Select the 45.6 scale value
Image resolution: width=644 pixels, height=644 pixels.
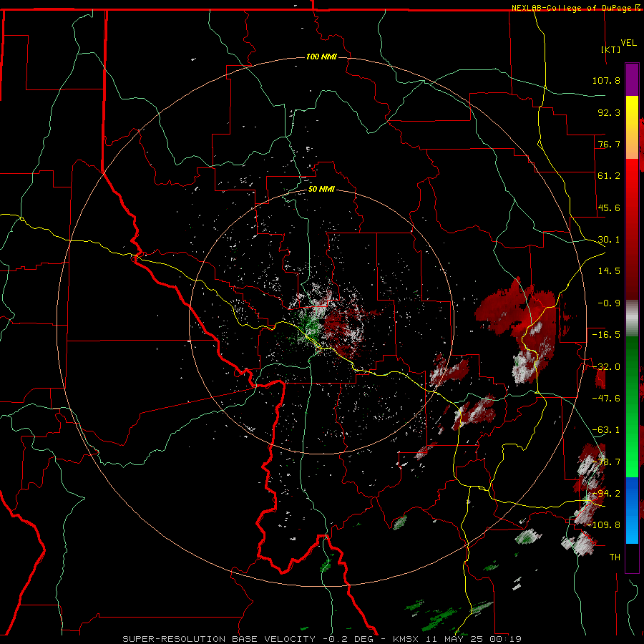[609, 208]
